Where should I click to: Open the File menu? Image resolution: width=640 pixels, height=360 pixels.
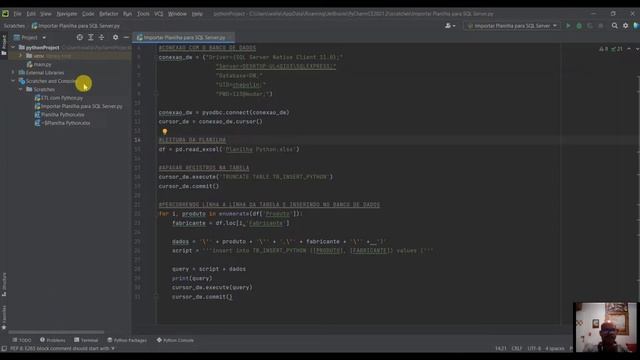click(18, 13)
